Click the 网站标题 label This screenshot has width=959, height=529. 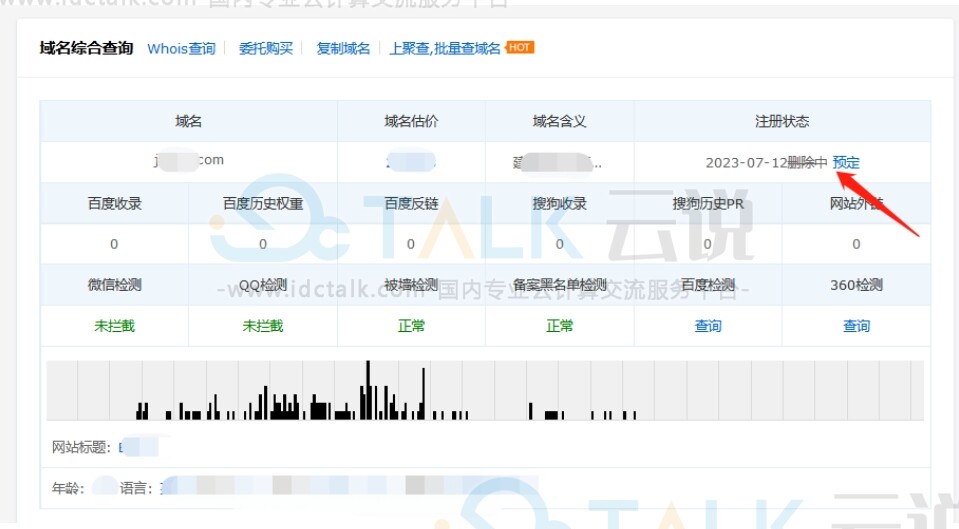pos(81,447)
